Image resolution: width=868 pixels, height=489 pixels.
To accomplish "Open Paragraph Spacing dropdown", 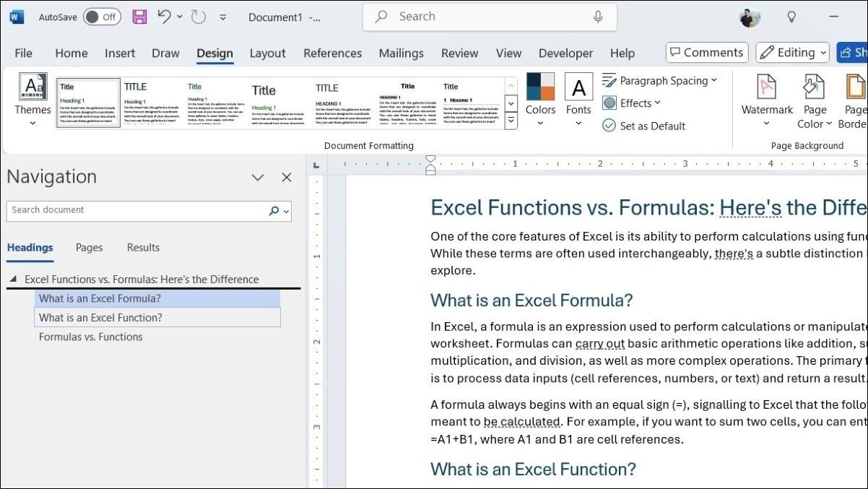I will [660, 80].
